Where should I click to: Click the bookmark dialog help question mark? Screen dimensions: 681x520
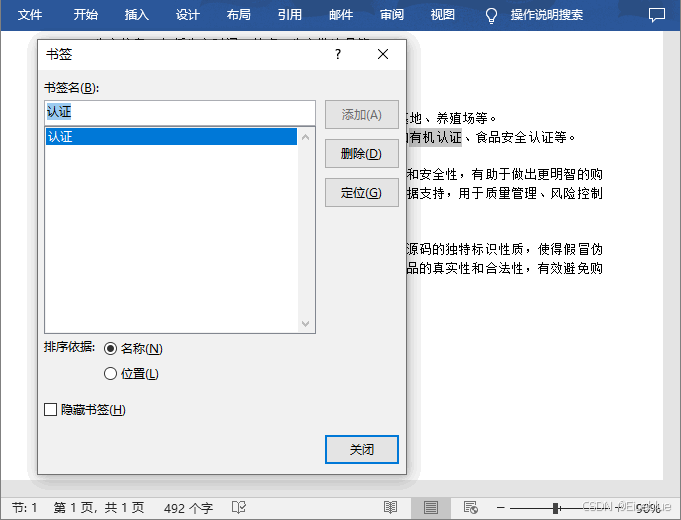click(x=338, y=54)
